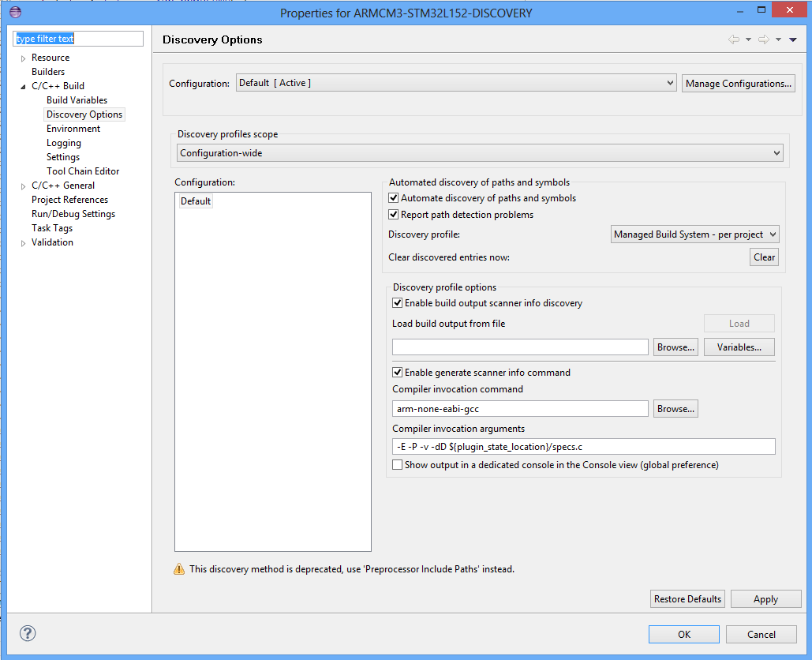Open the Environment page
The image size is (812, 660).
[73, 129]
